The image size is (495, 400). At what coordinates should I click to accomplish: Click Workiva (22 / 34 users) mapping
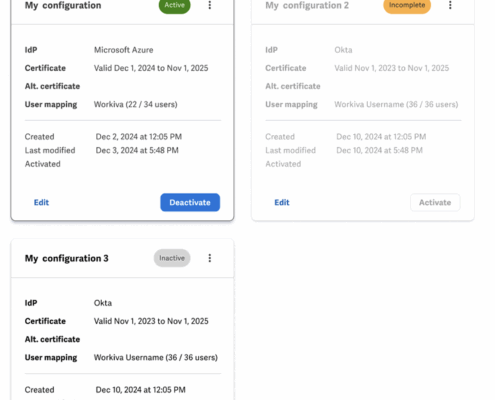pos(136,104)
